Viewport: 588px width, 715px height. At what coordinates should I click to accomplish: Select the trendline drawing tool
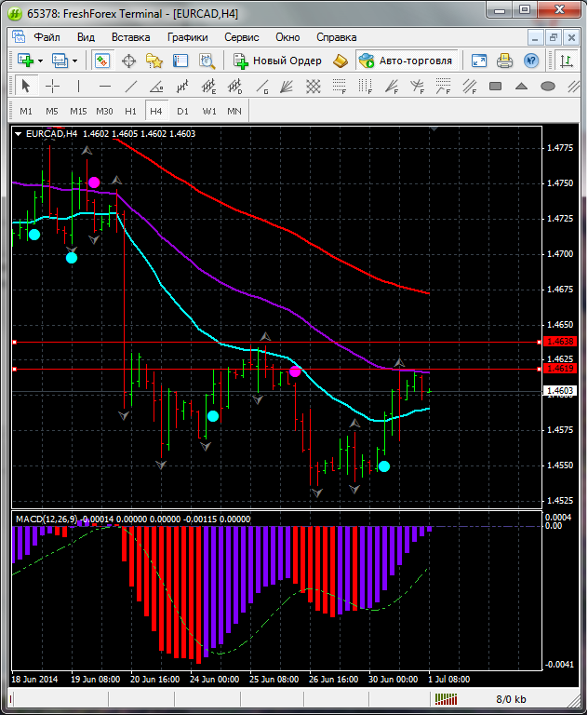(x=131, y=87)
